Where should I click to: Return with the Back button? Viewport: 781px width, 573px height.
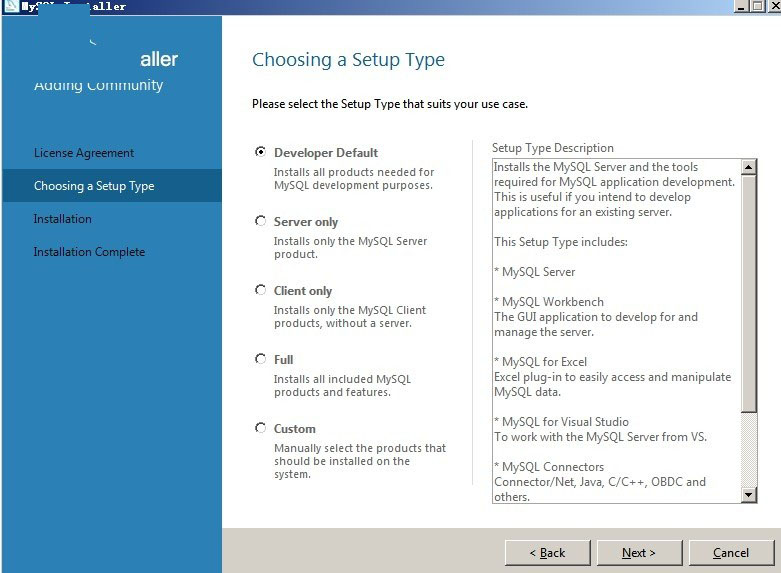[547, 553]
